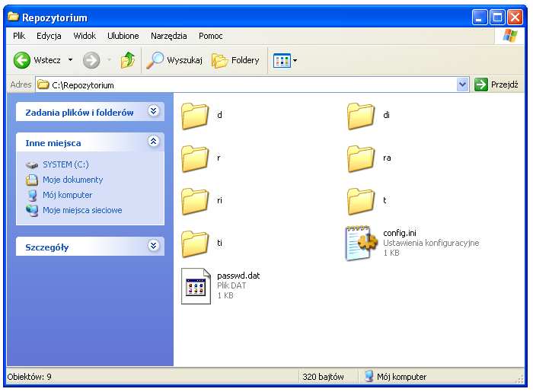Click the passwd.dat file name
The height and width of the screenshot is (392, 533).
click(x=238, y=276)
